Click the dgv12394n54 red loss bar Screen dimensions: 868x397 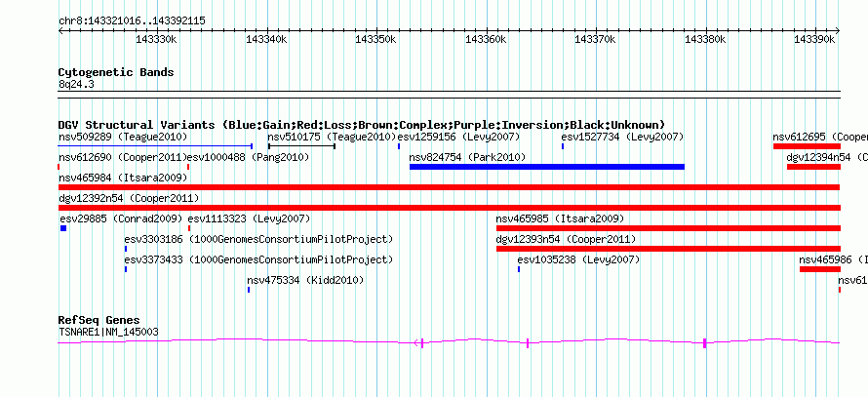pyautogui.click(x=813, y=167)
